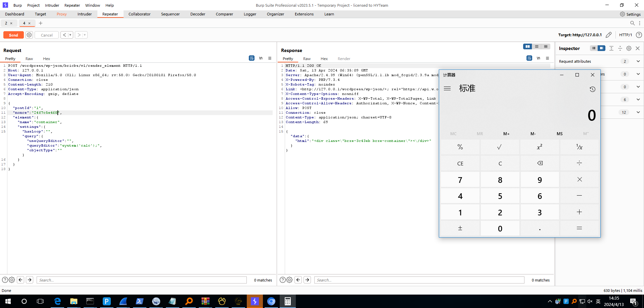This screenshot has height=308, width=644.
Task: Toggle response message wrap icon
Action: click(x=529, y=58)
